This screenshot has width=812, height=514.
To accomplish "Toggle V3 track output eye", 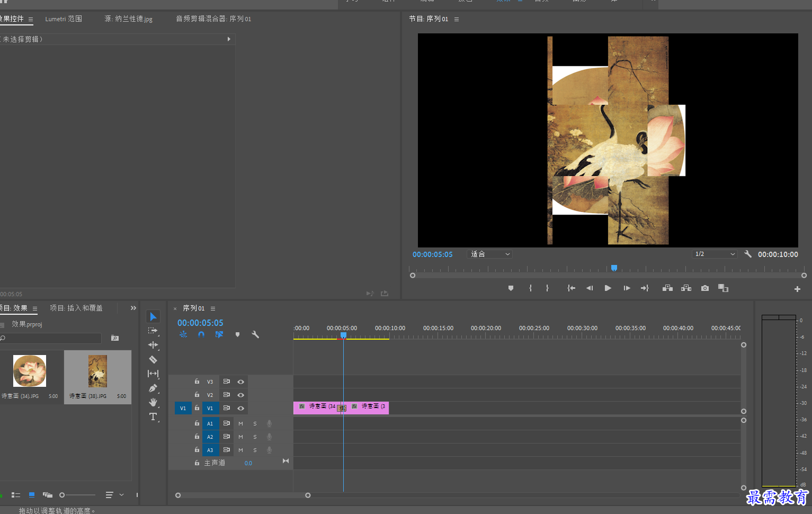I will click(240, 382).
